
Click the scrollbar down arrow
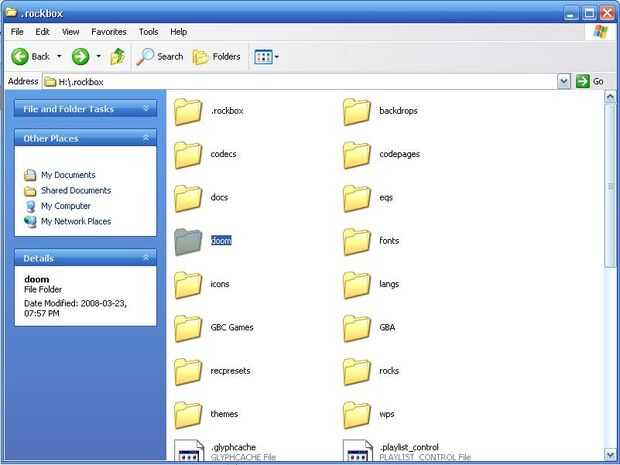coord(610,454)
